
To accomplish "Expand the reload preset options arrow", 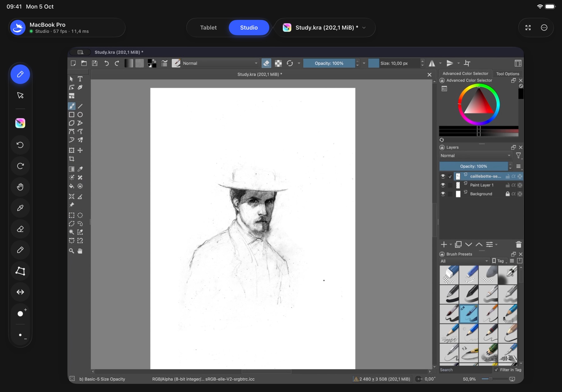I will pyautogui.click(x=299, y=63).
